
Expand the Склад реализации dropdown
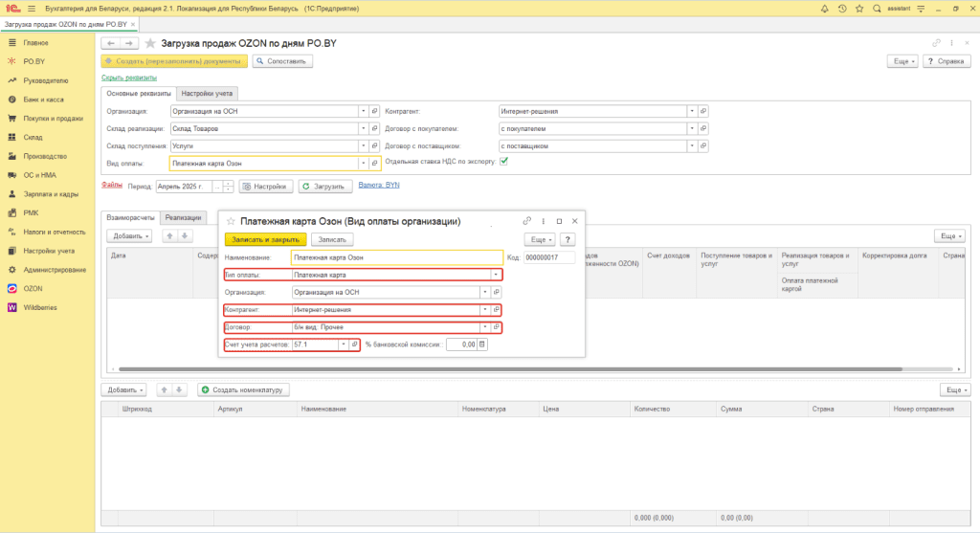point(363,129)
